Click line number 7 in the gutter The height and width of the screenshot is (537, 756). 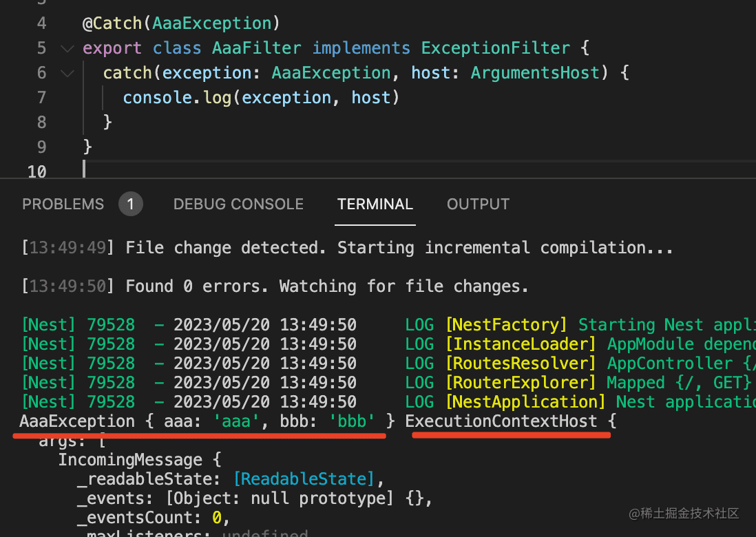click(41, 98)
